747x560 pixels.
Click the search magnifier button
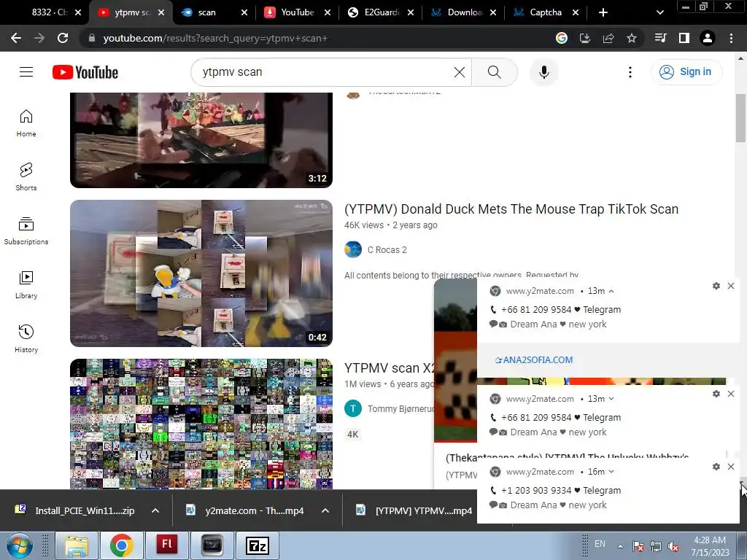[x=494, y=72]
